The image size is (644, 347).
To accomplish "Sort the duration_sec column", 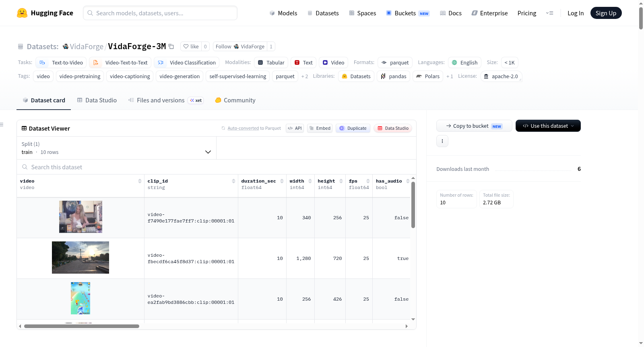I will coord(282,181).
